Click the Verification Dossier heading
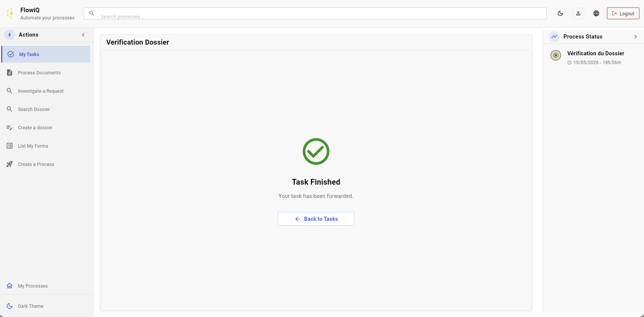 [x=138, y=42]
